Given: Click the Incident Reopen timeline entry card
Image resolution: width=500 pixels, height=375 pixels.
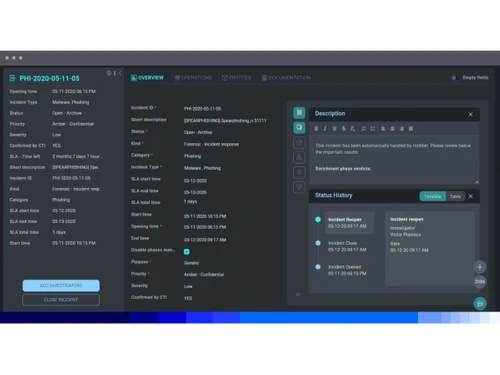Looking at the screenshot, I should pos(349,222).
